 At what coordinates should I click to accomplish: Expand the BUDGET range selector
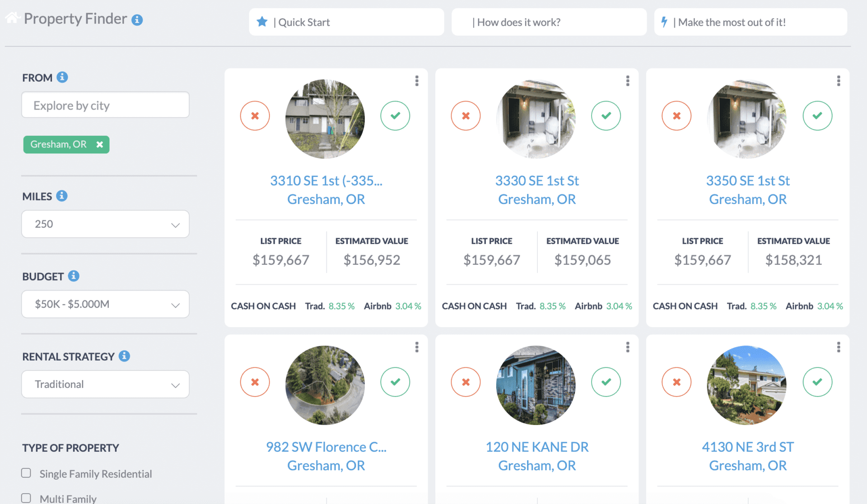click(x=105, y=304)
